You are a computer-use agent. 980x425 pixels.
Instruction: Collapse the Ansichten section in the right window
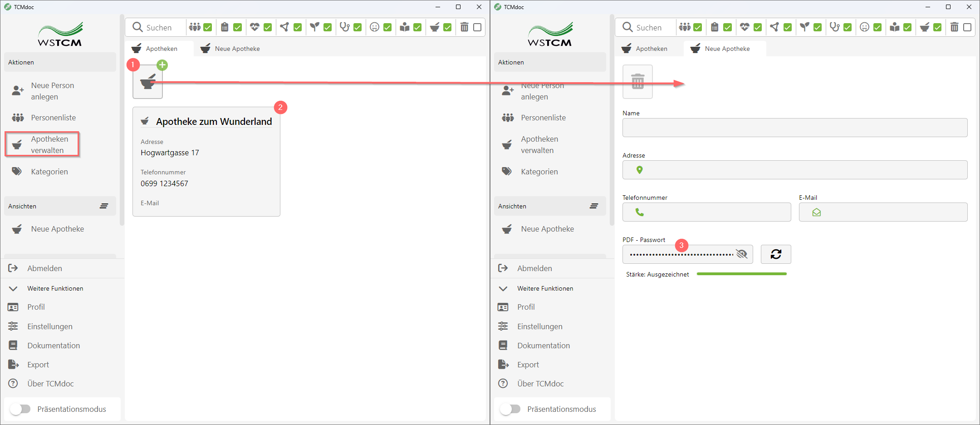[593, 206]
